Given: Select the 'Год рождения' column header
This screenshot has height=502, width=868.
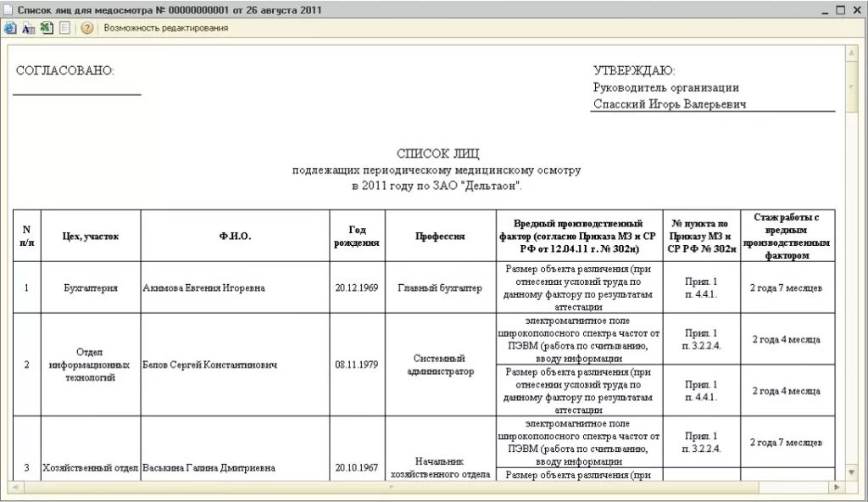Looking at the screenshot, I should (x=357, y=236).
